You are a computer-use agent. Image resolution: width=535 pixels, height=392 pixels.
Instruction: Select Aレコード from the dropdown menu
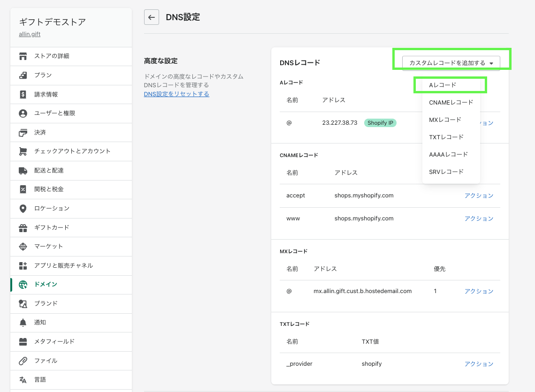451,85
